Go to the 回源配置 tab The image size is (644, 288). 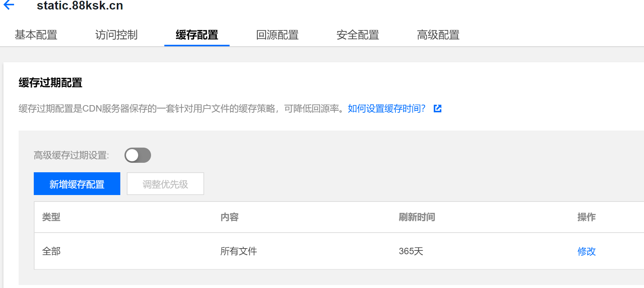[277, 35]
